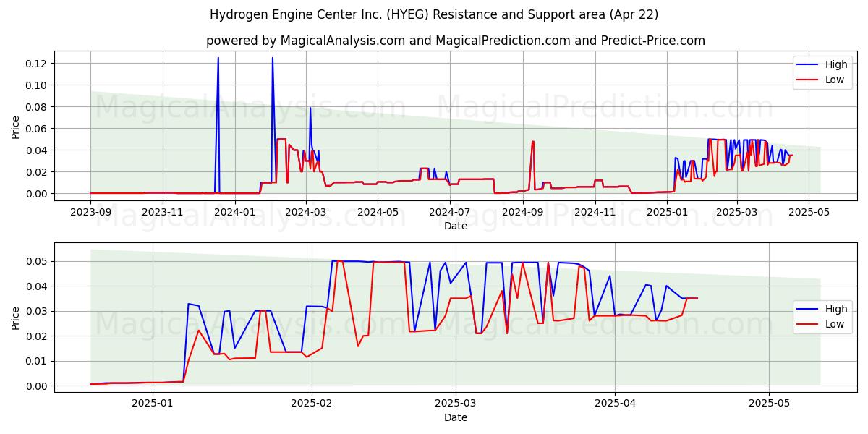Click the red Low line sample in lower legend
Screen dimensions: 868x434
808,325
